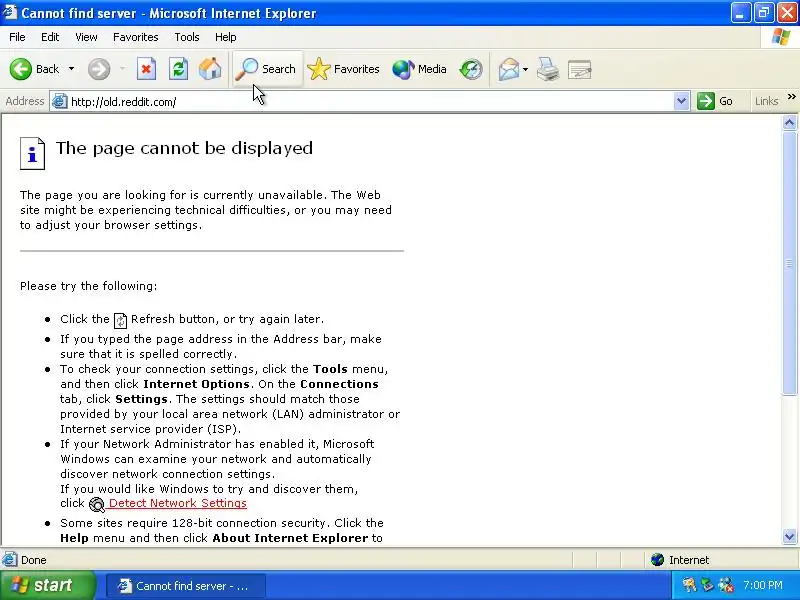Click the vertical scrollbar thumb
The image size is (800, 600).
click(x=789, y=262)
